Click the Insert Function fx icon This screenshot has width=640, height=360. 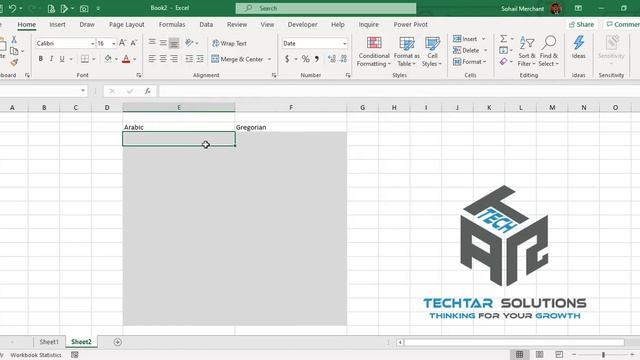coord(147,91)
